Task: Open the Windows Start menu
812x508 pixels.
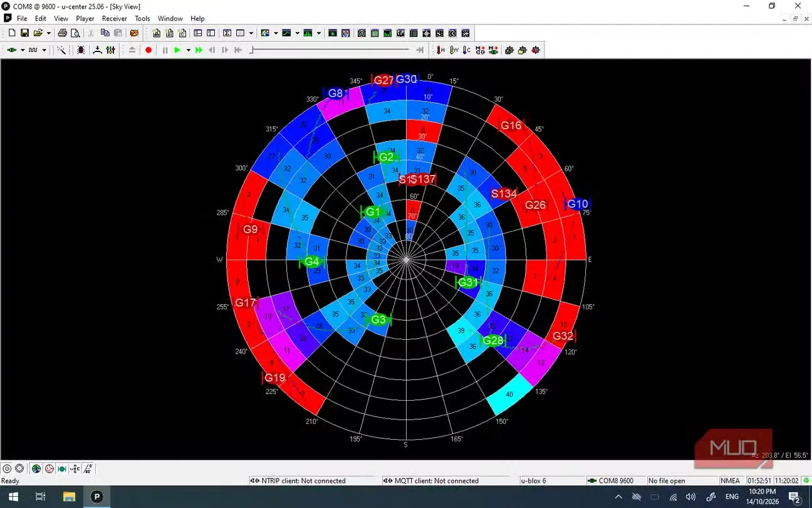Action: click(13, 497)
